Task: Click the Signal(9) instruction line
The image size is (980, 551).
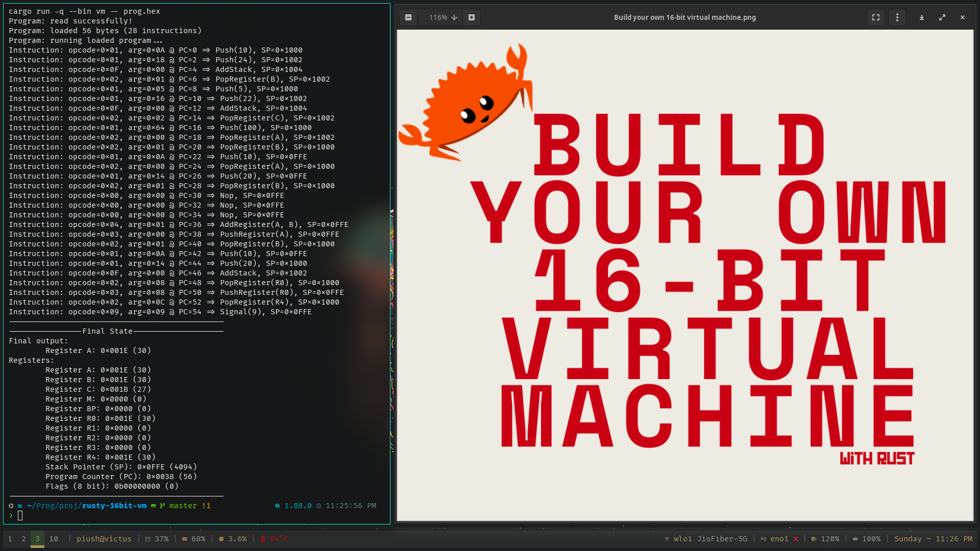Action: 160,312
